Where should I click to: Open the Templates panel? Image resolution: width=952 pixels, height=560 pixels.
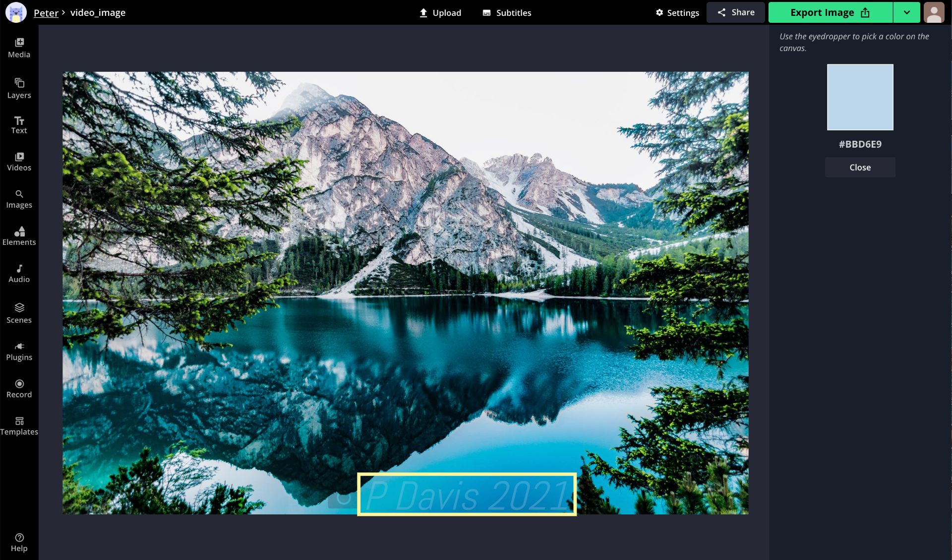coord(19,425)
